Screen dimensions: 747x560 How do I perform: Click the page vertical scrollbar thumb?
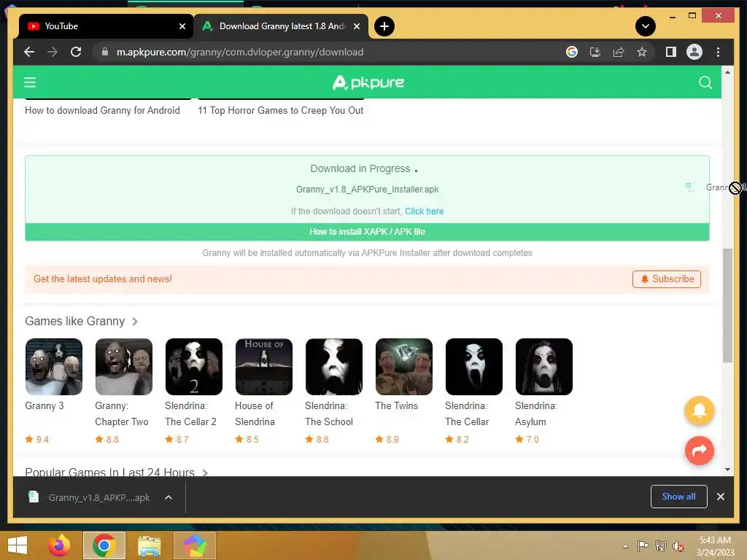pyautogui.click(x=727, y=306)
